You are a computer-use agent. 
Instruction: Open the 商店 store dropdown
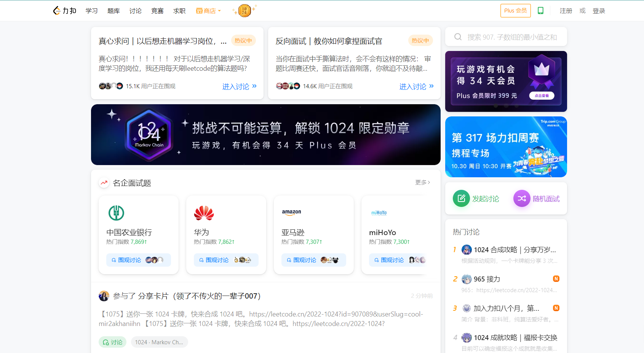(x=208, y=11)
